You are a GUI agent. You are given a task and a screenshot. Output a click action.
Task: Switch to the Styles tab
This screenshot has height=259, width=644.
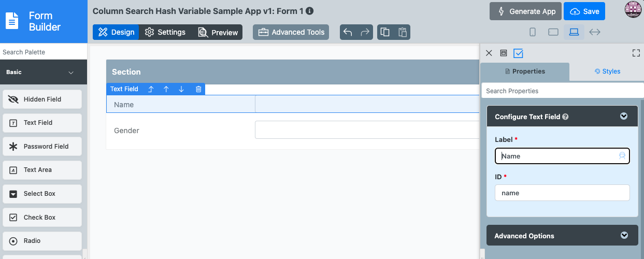(x=607, y=71)
